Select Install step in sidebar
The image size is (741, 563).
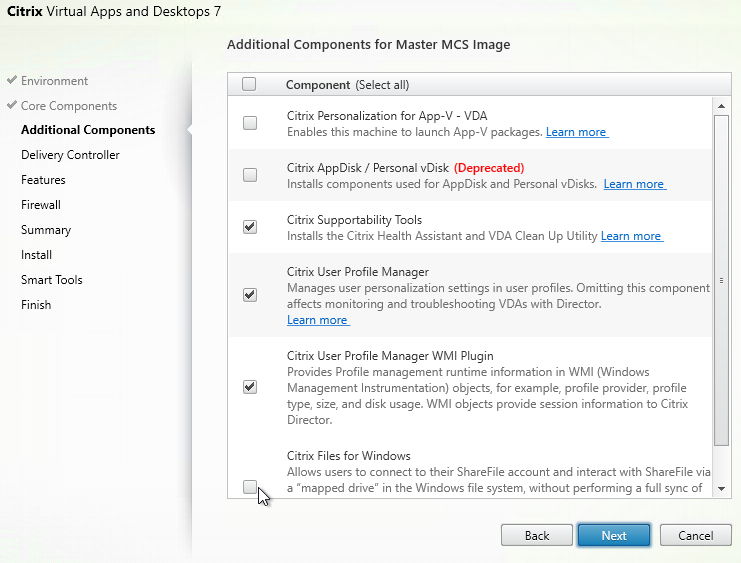pos(36,255)
